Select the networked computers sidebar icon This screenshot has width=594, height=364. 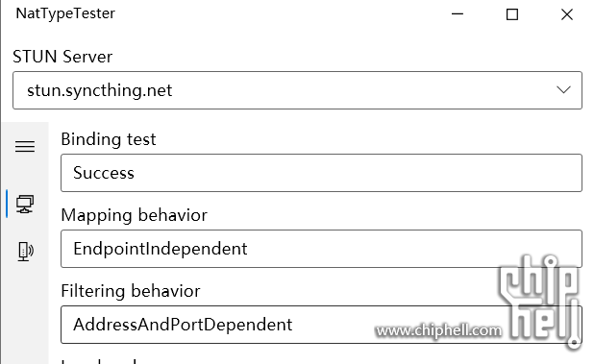pyautogui.click(x=25, y=205)
